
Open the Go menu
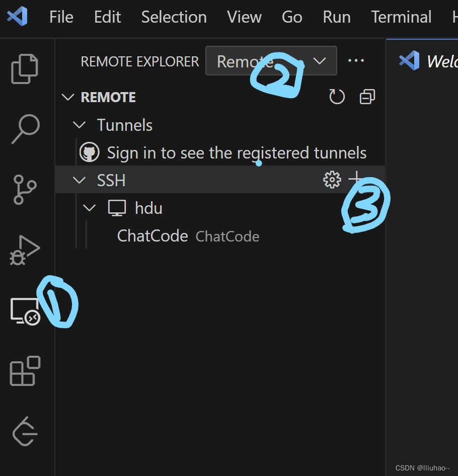[292, 17]
